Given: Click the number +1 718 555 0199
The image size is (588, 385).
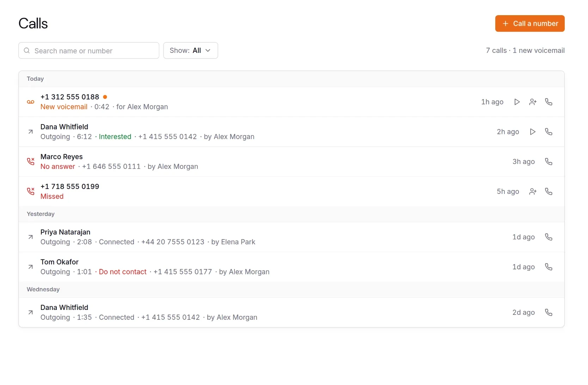Looking at the screenshot, I should pos(70,187).
